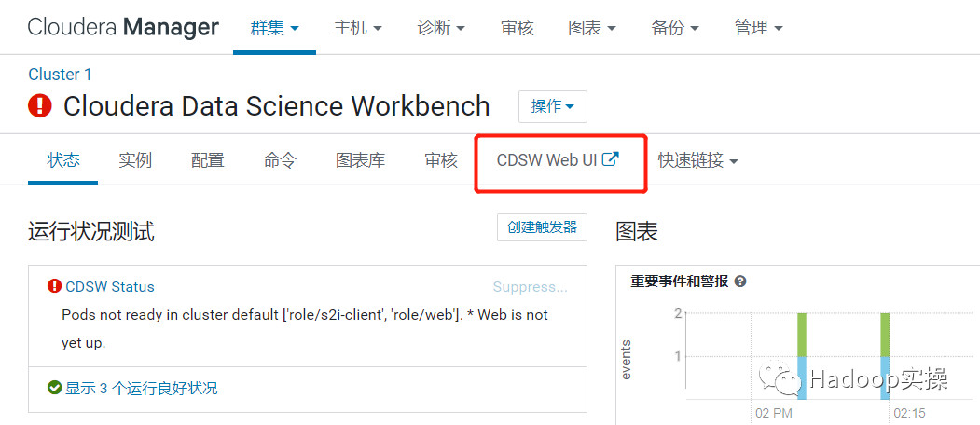
Task: Click the 图表 section heading
Action: [x=637, y=232]
